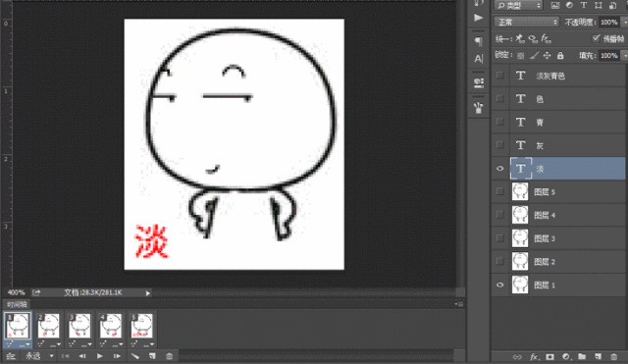
Task: Open the Paragraph panel icon
Action: (478, 41)
